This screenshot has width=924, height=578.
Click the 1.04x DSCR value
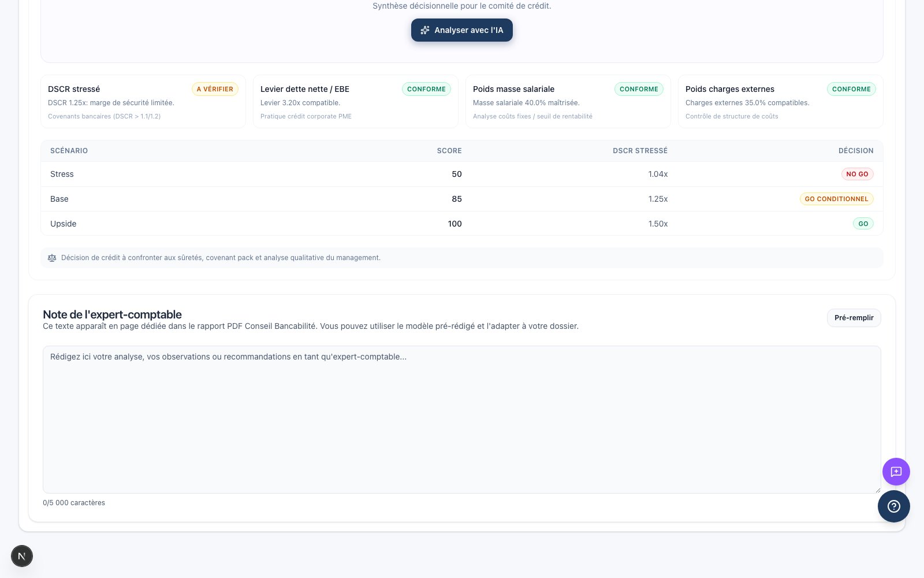point(658,174)
